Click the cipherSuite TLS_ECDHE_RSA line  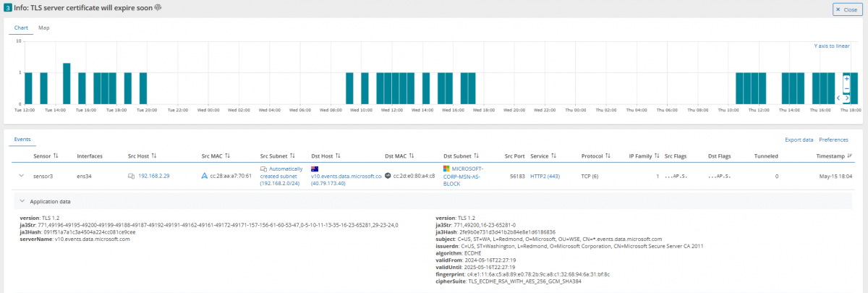509,281
